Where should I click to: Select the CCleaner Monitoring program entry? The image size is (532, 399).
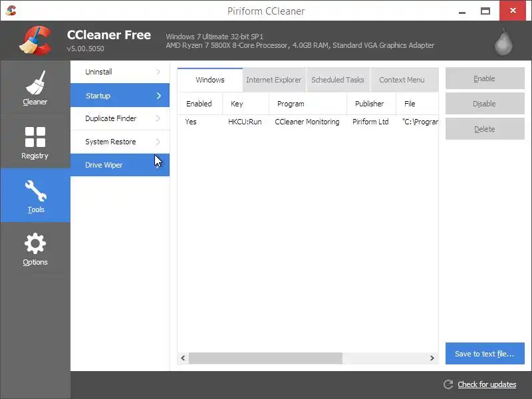point(307,122)
